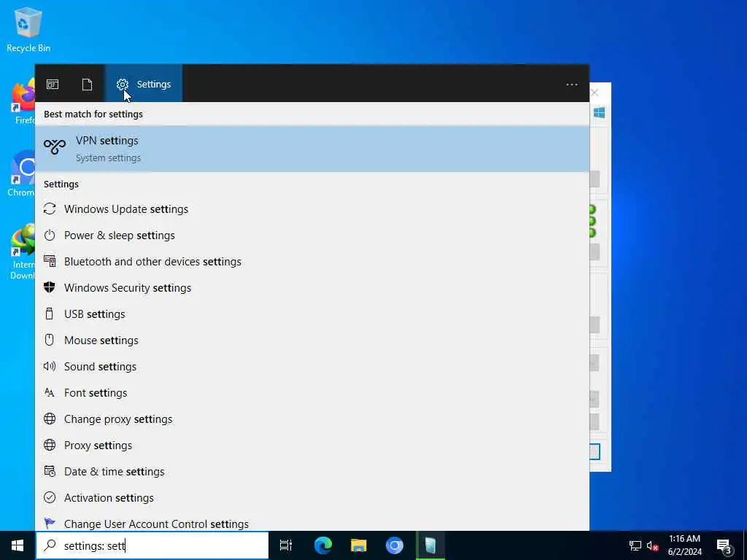
Task: Open VPN settings best match
Action: [312, 149]
